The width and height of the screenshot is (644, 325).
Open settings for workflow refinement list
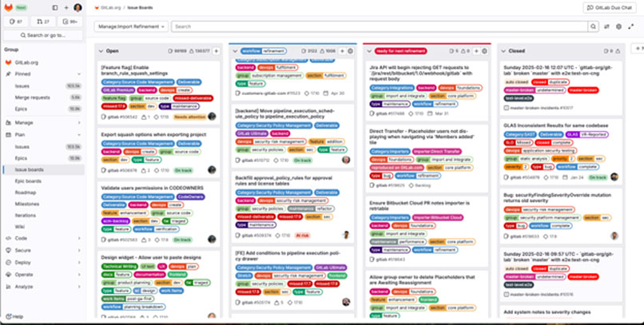point(351,50)
